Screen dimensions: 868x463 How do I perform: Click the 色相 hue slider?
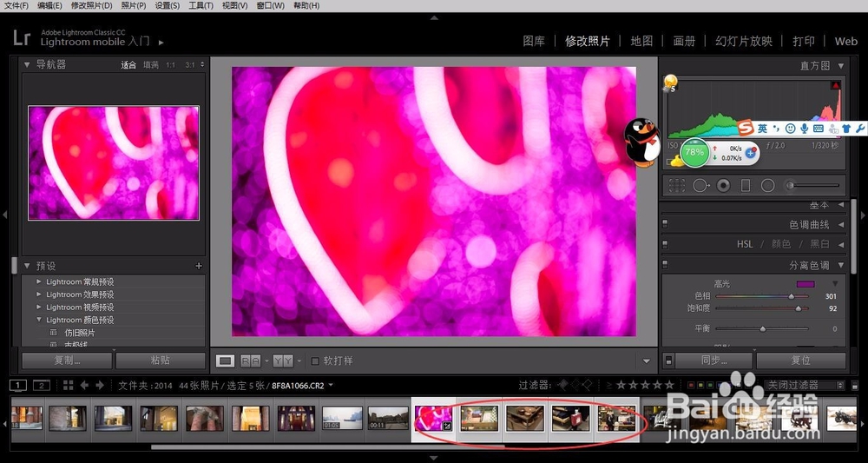click(x=762, y=297)
